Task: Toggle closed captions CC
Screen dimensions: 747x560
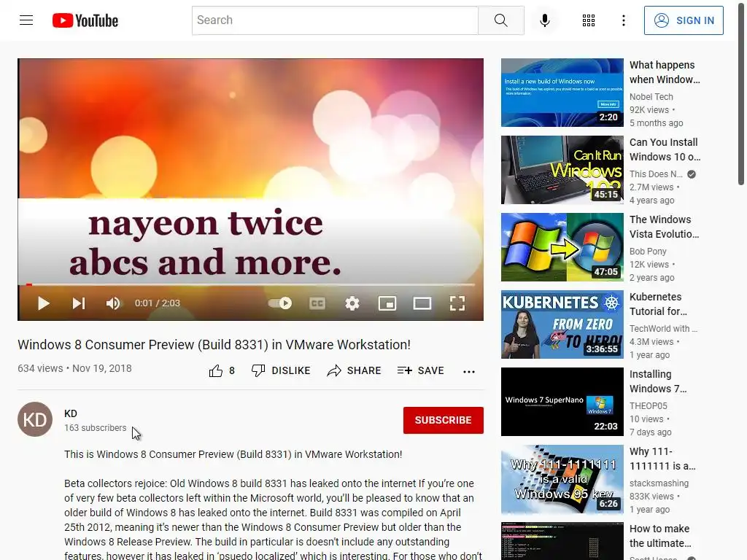Action: 317,303
